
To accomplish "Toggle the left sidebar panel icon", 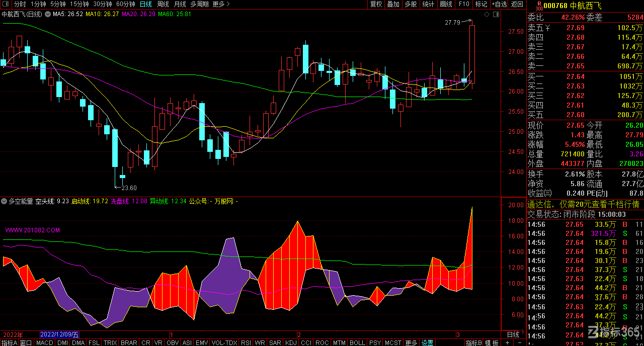I will (x=6, y=4).
